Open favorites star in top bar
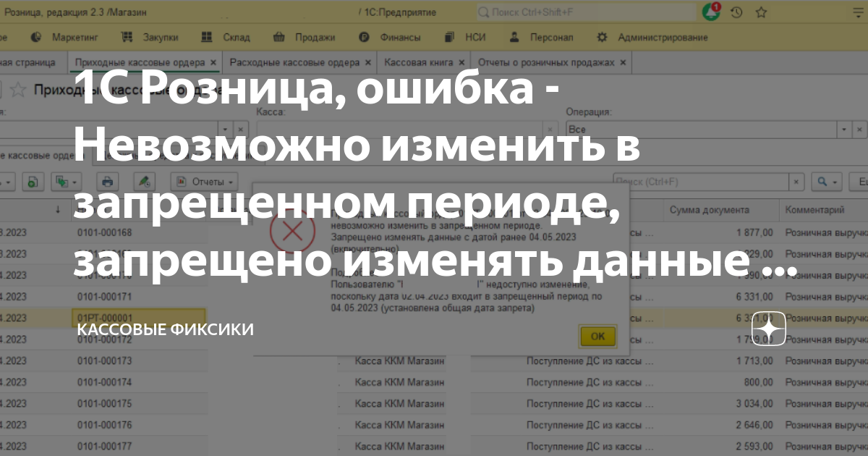This screenshot has height=456, width=868. (x=761, y=12)
